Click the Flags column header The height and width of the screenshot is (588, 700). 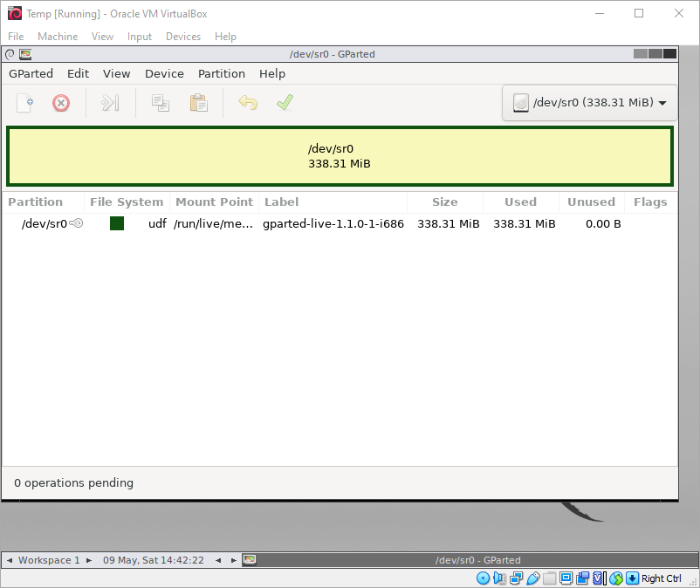point(650,202)
